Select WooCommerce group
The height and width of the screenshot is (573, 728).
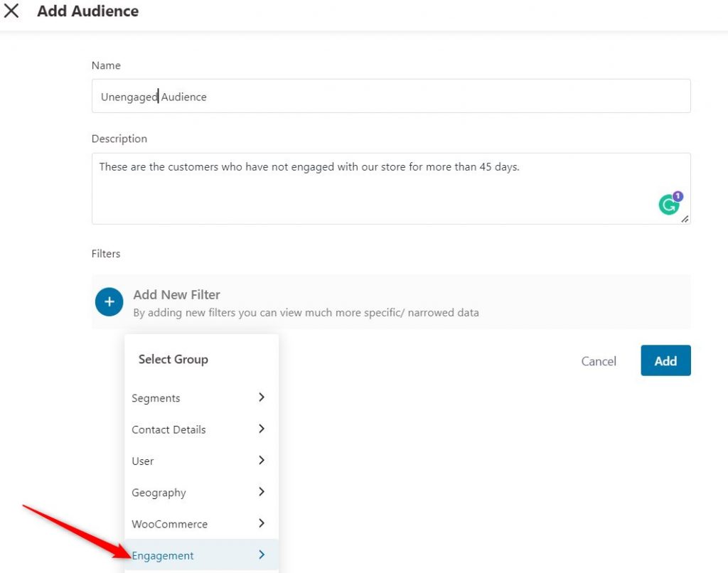click(201, 524)
